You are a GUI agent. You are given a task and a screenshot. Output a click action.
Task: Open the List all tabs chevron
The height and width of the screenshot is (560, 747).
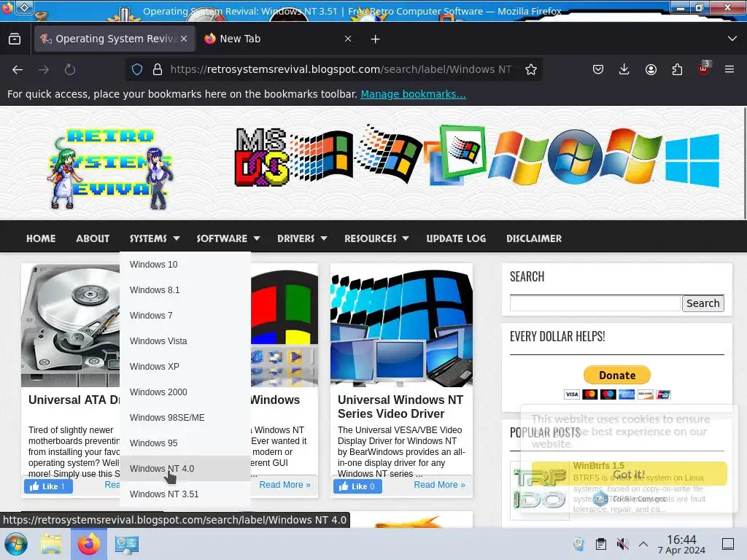(732, 39)
